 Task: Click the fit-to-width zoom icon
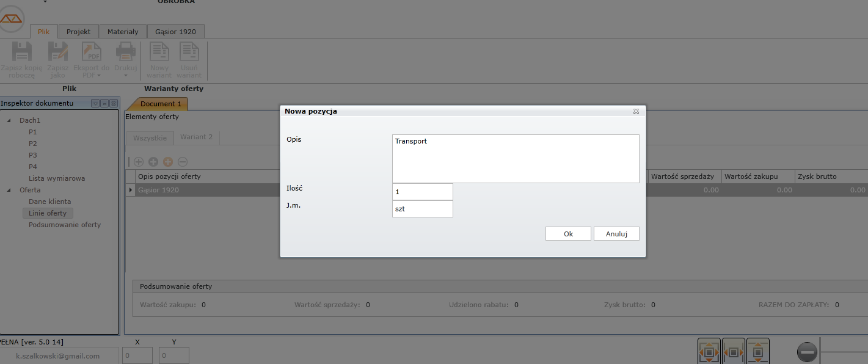734,352
